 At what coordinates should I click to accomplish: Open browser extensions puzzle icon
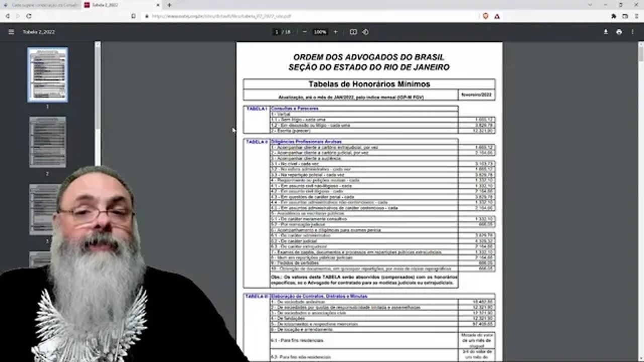(614, 16)
